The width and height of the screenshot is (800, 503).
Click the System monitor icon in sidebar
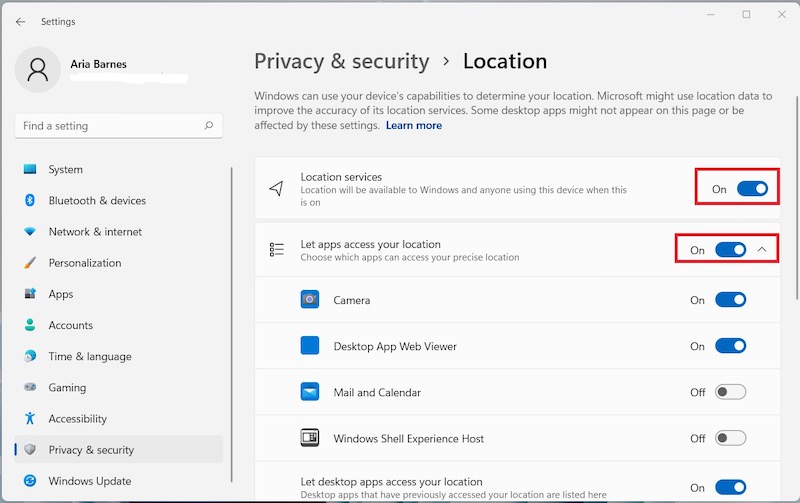click(30, 169)
